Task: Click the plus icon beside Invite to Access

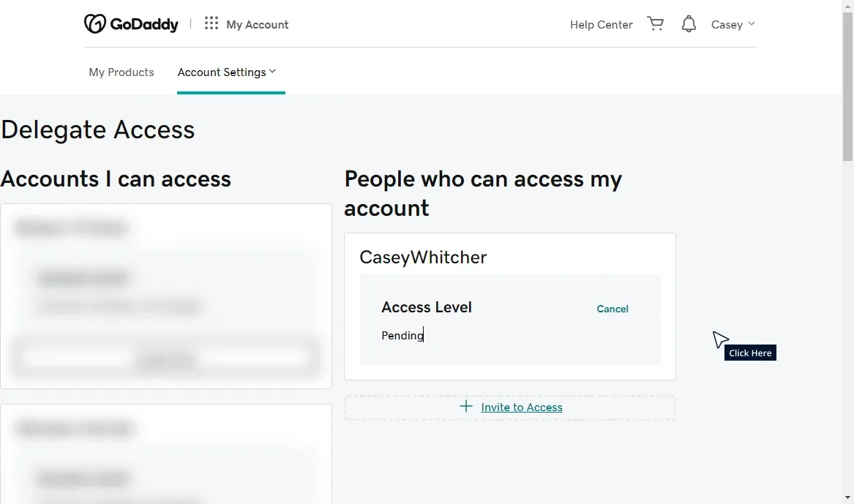Action: point(466,407)
